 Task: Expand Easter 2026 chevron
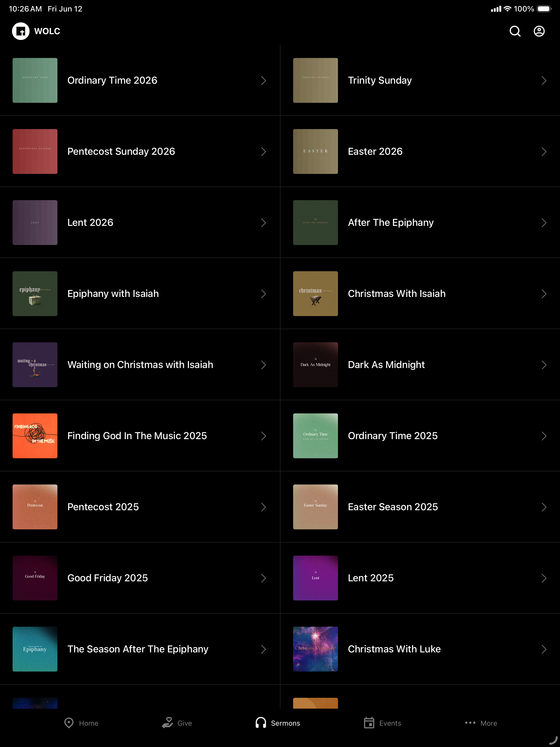(x=544, y=152)
